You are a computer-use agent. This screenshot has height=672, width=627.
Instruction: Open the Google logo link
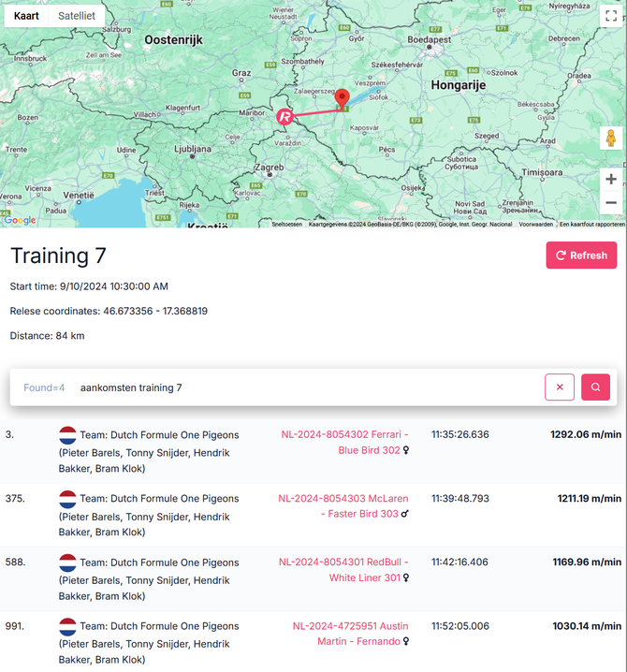20,220
